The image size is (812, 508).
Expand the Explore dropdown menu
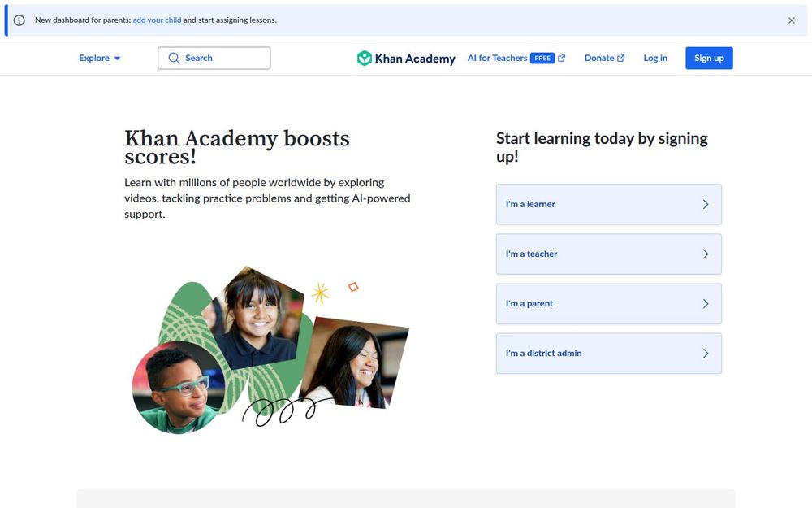point(99,58)
